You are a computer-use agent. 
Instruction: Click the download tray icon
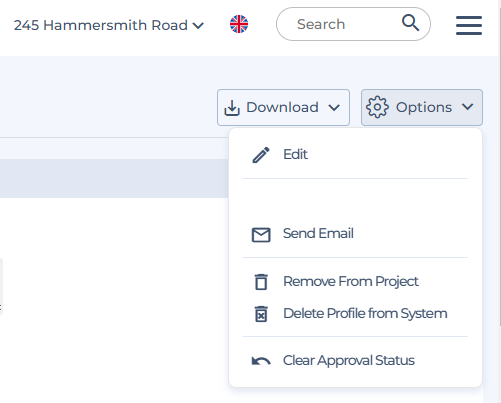click(232, 108)
